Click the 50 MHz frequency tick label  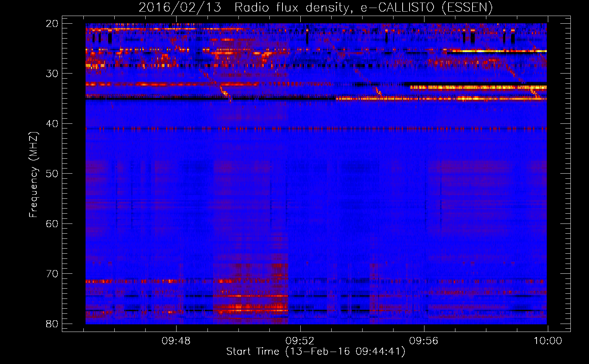(52, 174)
